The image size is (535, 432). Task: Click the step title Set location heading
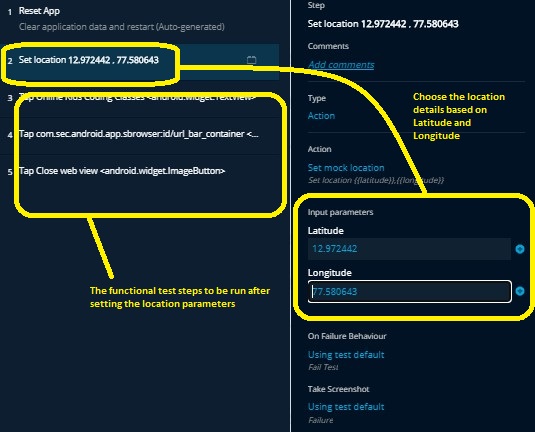coord(383,24)
